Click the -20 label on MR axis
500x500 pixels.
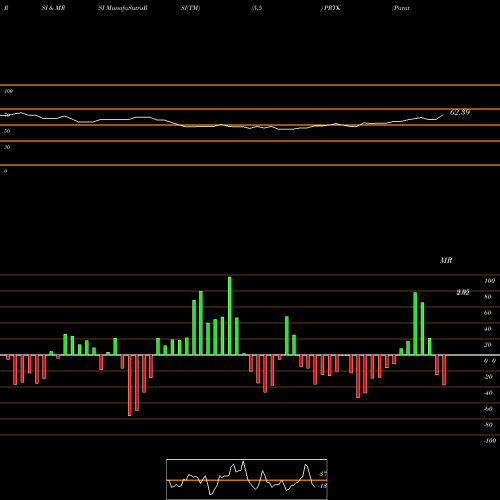tap(488, 377)
